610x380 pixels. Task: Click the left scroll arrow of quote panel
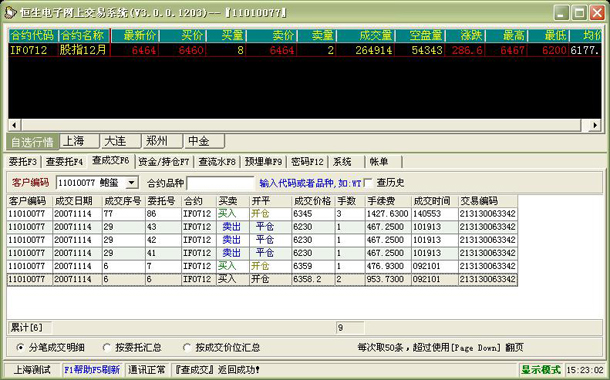14,125
